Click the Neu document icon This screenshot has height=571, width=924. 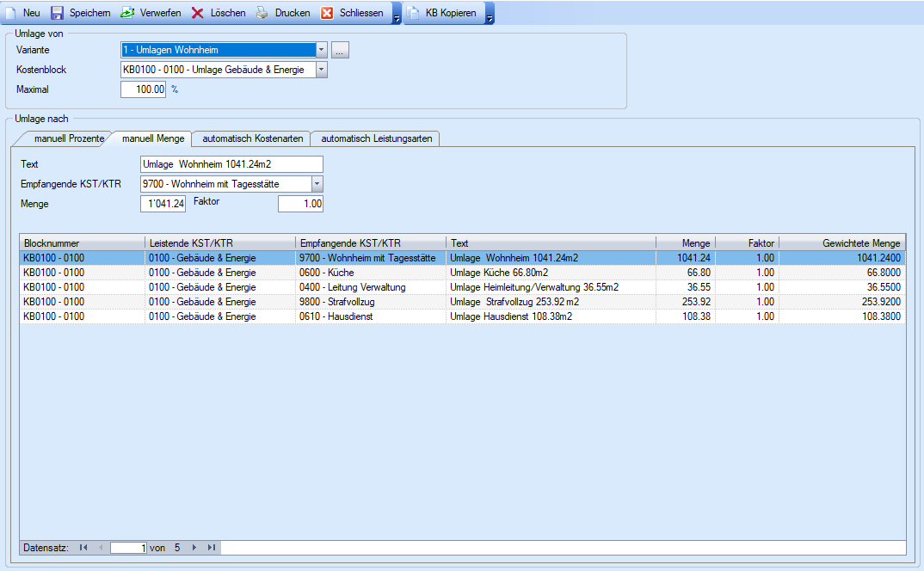tap(10, 12)
